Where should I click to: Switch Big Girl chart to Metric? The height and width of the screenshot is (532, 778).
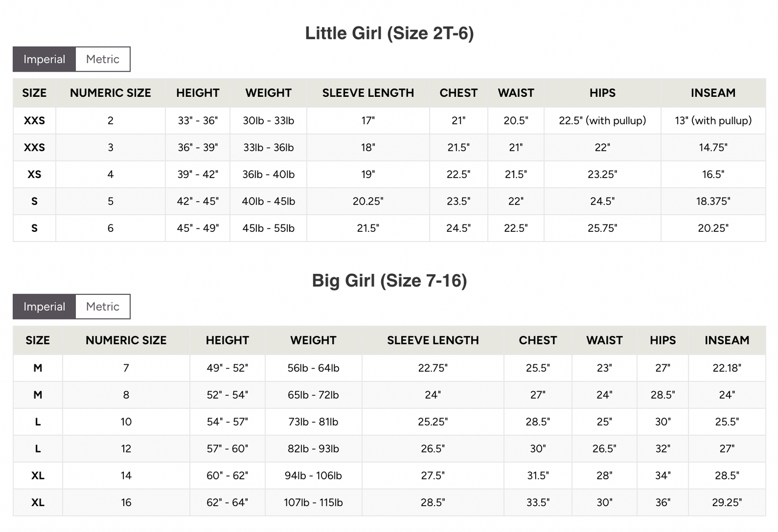coord(102,307)
